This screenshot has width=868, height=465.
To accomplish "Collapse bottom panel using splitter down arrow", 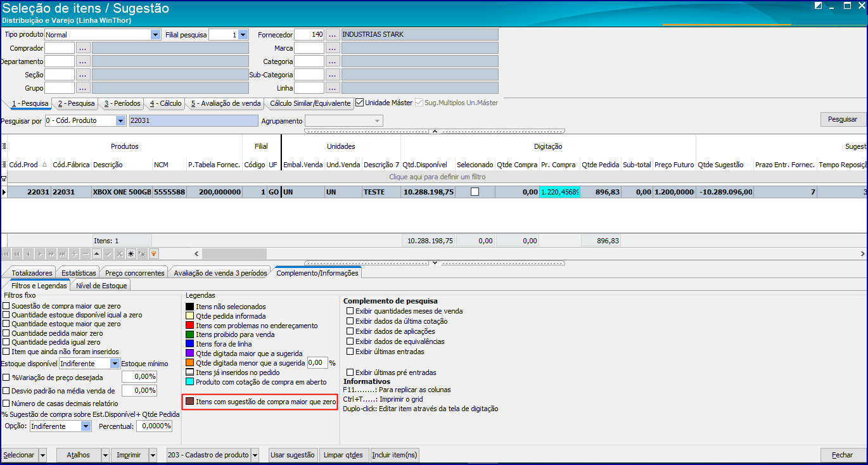I will pyautogui.click(x=434, y=262).
